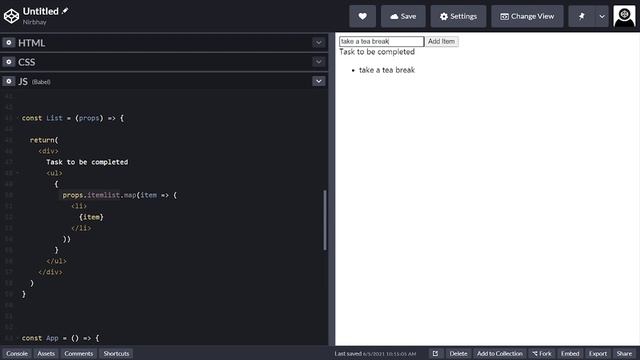640x360 pixels.
Task: Click the JS editor vertical scrollbar
Action: 325,220
